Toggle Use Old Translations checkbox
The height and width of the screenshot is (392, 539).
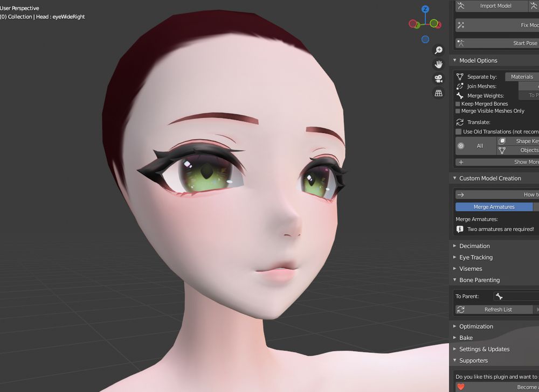point(459,132)
